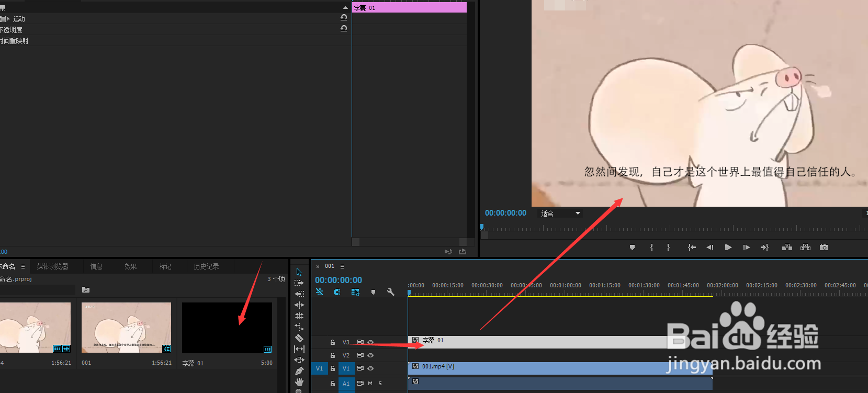
Task: Switch to 信息 tab
Action: click(96, 266)
